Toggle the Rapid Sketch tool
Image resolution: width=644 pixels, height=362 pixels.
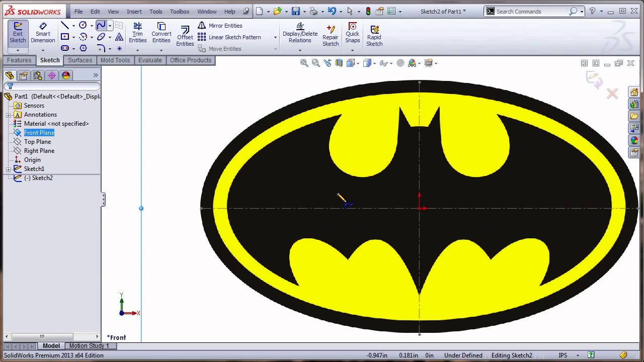[x=374, y=36]
